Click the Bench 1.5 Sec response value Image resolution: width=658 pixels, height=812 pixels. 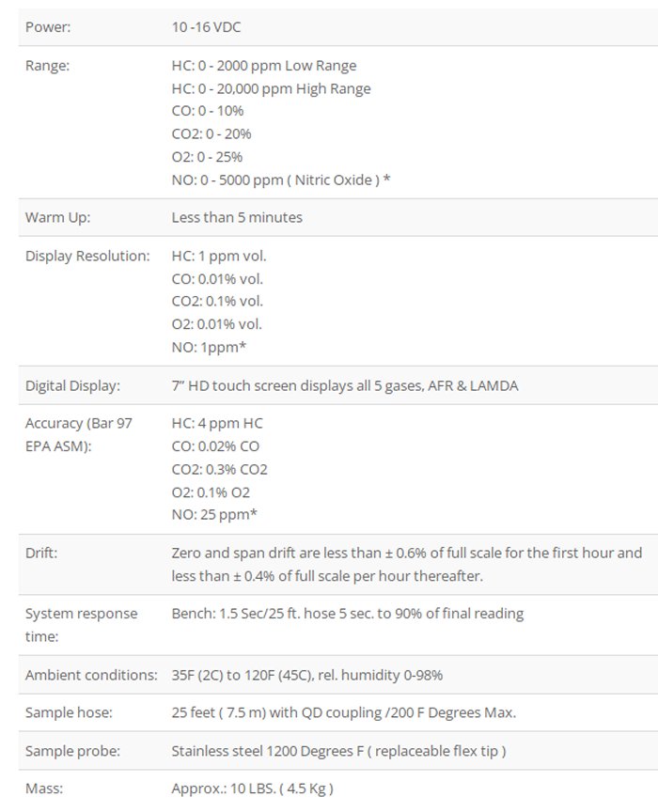pyautogui.click(x=348, y=614)
